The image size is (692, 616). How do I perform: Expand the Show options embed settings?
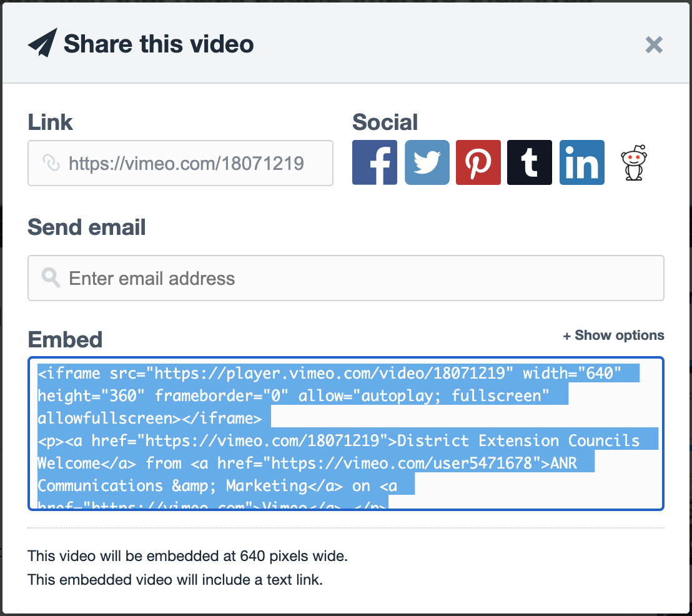pos(614,335)
